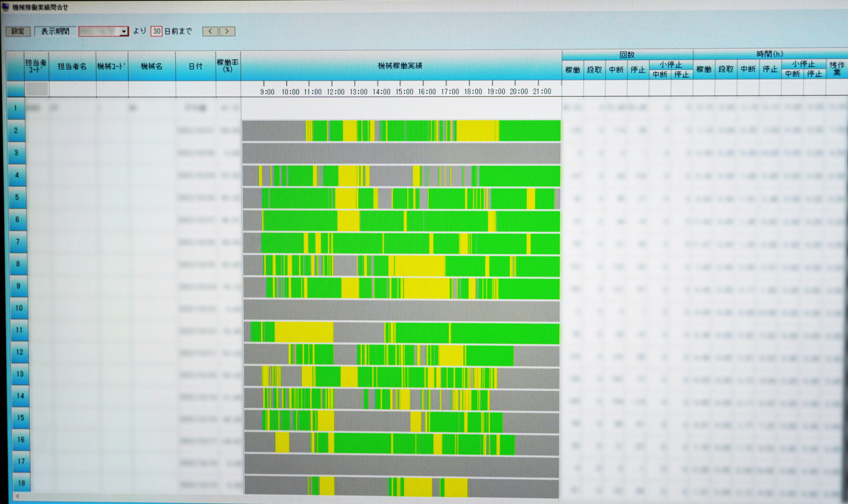Click the 担当者名 column header
The height and width of the screenshot is (504, 848).
[72, 66]
